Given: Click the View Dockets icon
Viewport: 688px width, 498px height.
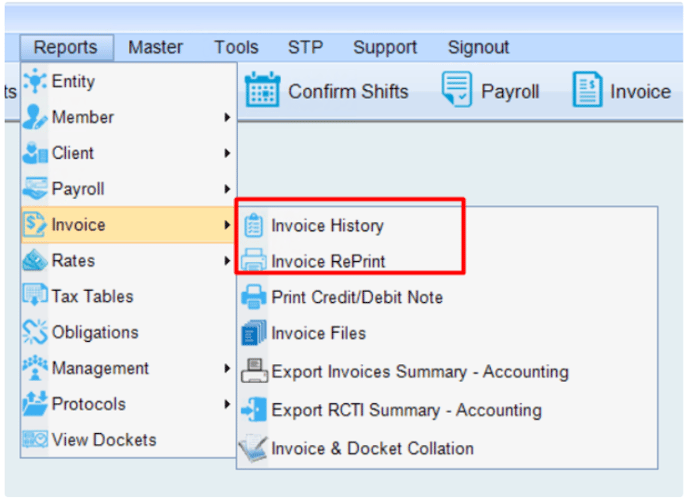Looking at the screenshot, I should click(x=35, y=439).
